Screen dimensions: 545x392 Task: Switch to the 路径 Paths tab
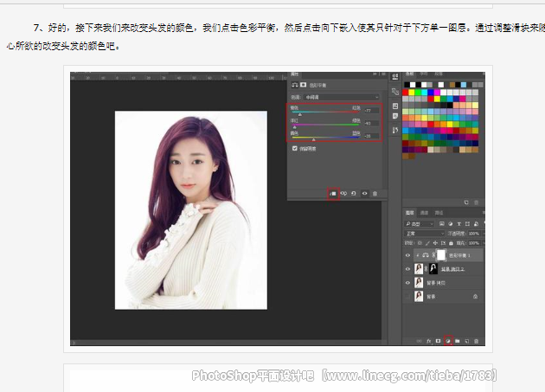439,213
